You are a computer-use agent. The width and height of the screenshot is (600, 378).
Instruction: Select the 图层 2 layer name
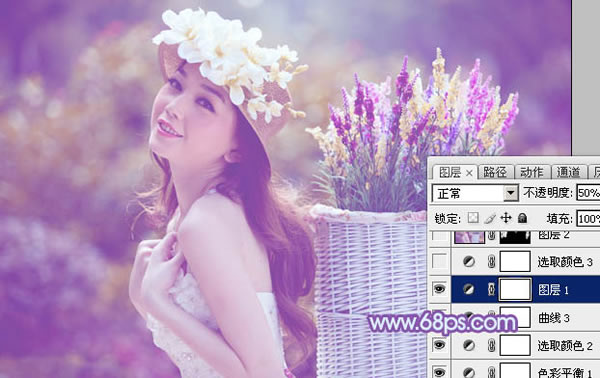tap(554, 235)
